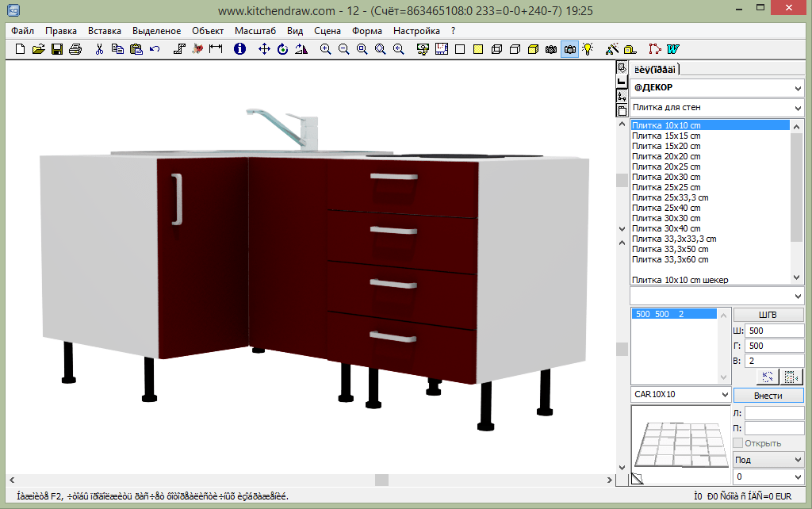The width and height of the screenshot is (812, 509).
Task: Click the Undo arrow icon
Action: click(155, 49)
